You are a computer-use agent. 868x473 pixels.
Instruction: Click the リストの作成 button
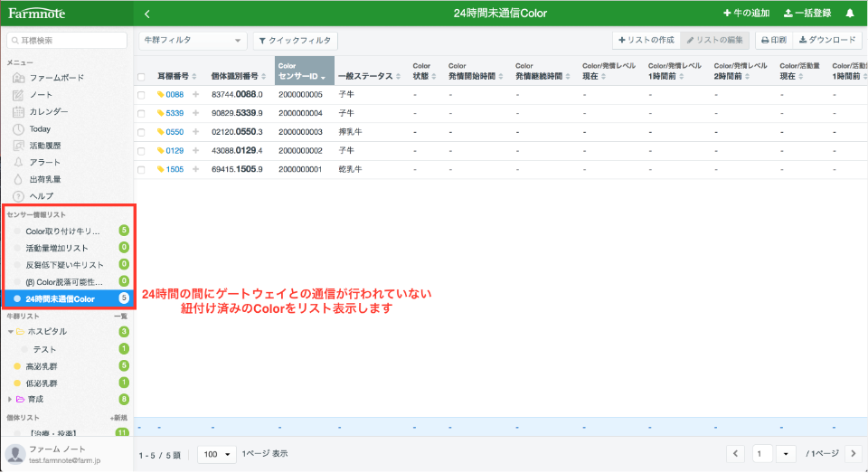646,40
